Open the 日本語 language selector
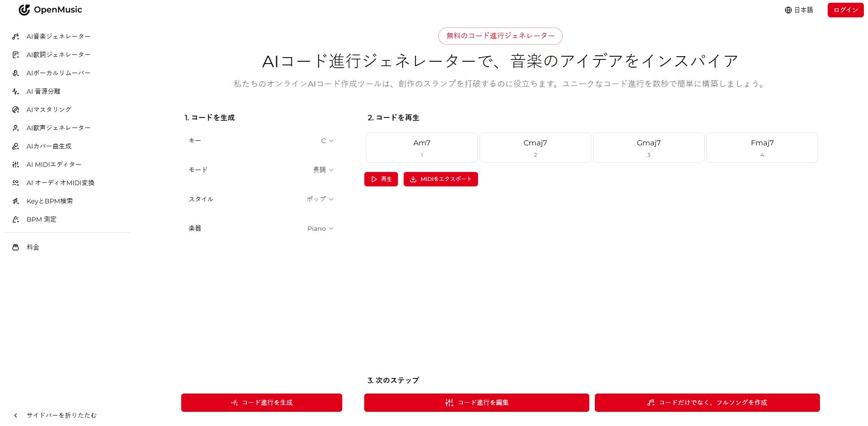This screenshot has height=426, width=868. (x=799, y=10)
